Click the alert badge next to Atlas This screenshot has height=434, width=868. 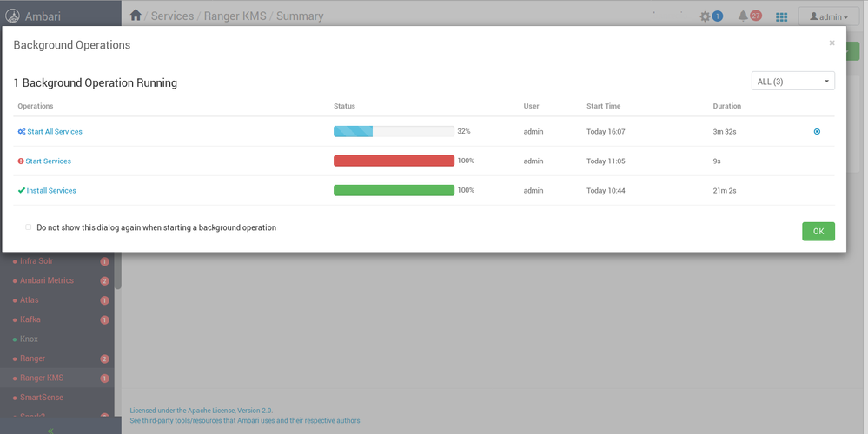[104, 300]
